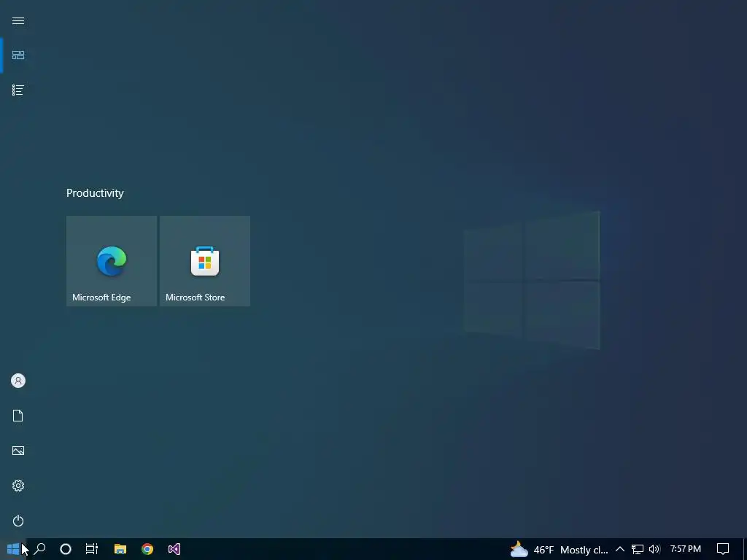Expand the Start menu hamburger button
This screenshot has height=560, width=747.
[x=18, y=21]
